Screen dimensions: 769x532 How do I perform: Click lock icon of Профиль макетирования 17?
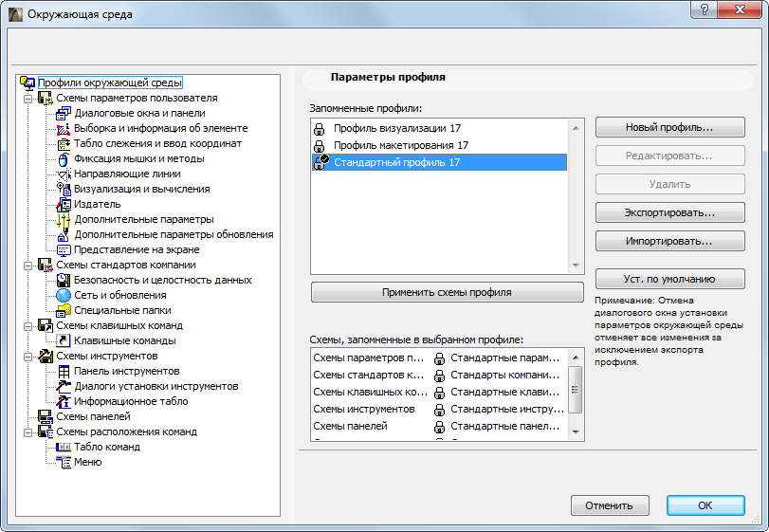pos(320,146)
